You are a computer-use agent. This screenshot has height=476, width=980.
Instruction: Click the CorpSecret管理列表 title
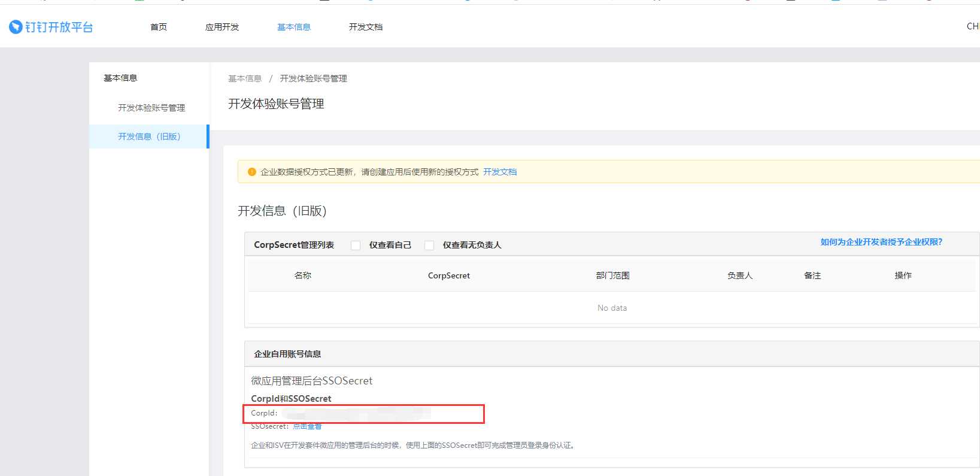click(294, 245)
